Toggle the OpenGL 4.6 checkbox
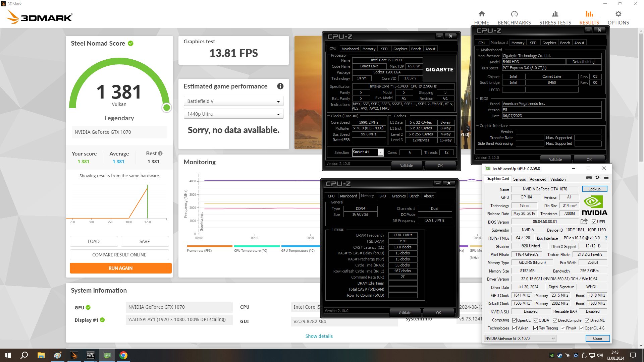This screenshot has width=644, height=362. coord(582,328)
